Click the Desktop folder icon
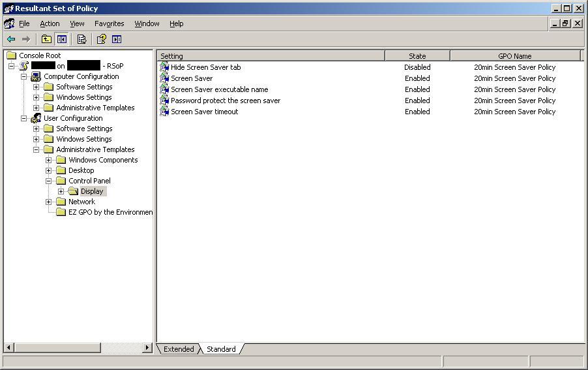Screen dimensions: 588x370 point(61,170)
